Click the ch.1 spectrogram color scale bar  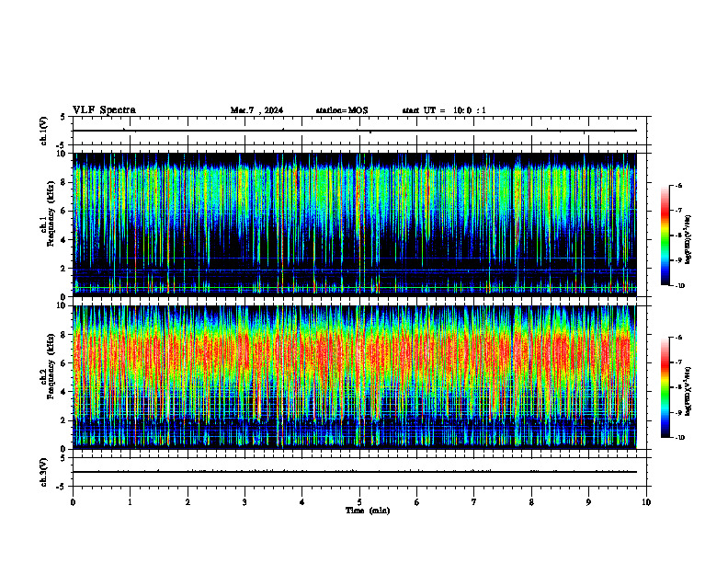click(665, 236)
